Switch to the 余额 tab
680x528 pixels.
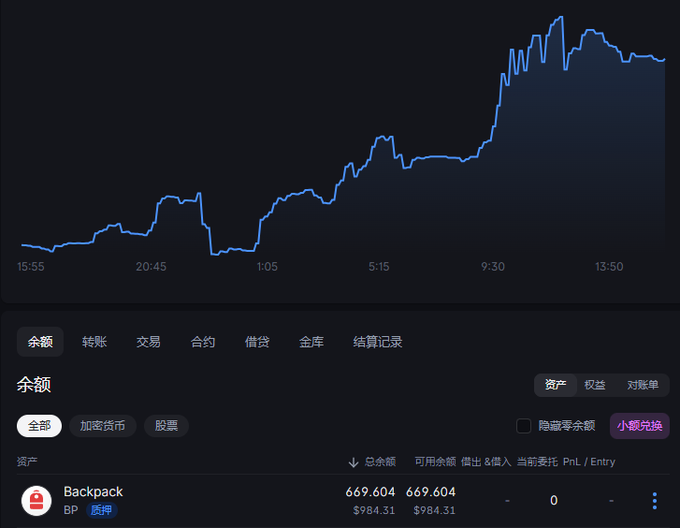click(x=40, y=342)
